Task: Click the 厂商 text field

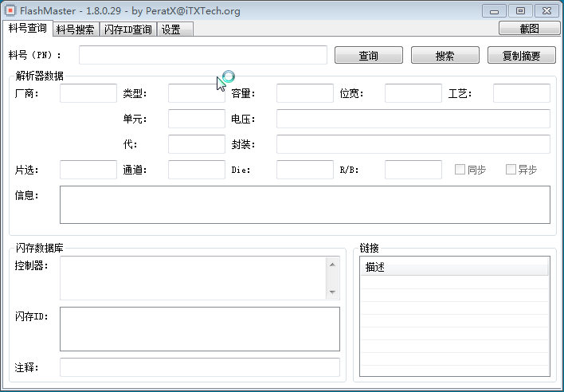Action: click(x=88, y=94)
